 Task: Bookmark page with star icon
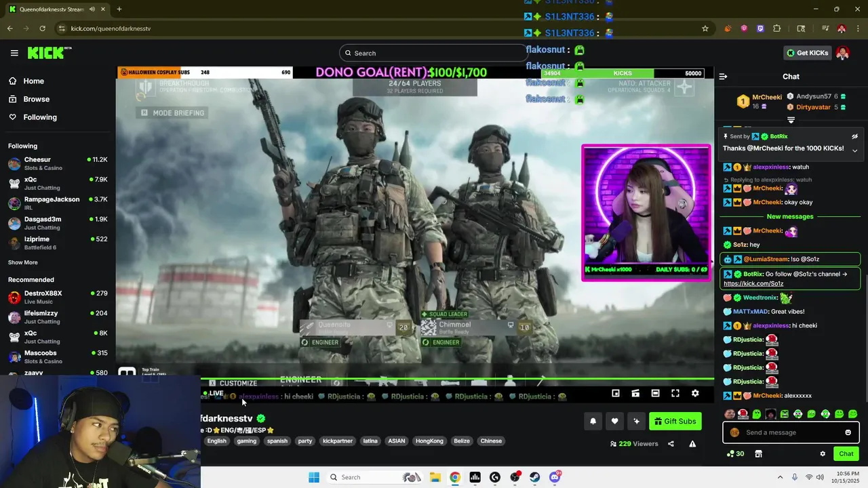[x=705, y=28]
